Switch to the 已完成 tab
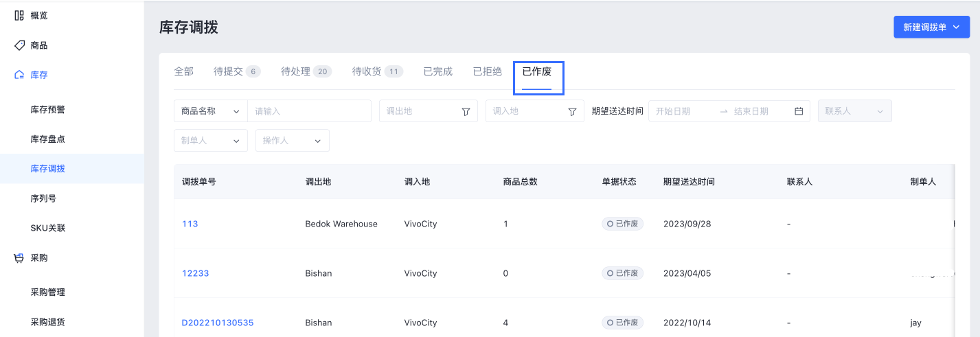This screenshot has width=980, height=337. pyautogui.click(x=438, y=71)
